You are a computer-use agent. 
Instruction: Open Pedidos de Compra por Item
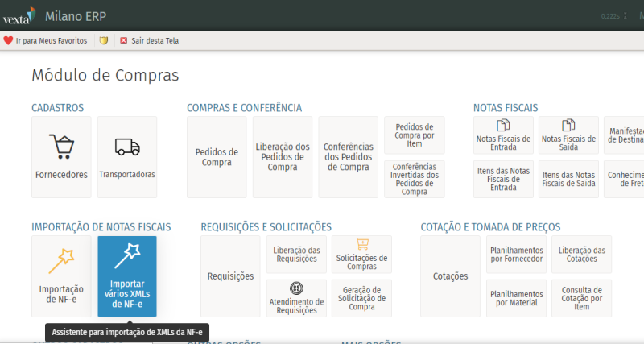pos(414,135)
